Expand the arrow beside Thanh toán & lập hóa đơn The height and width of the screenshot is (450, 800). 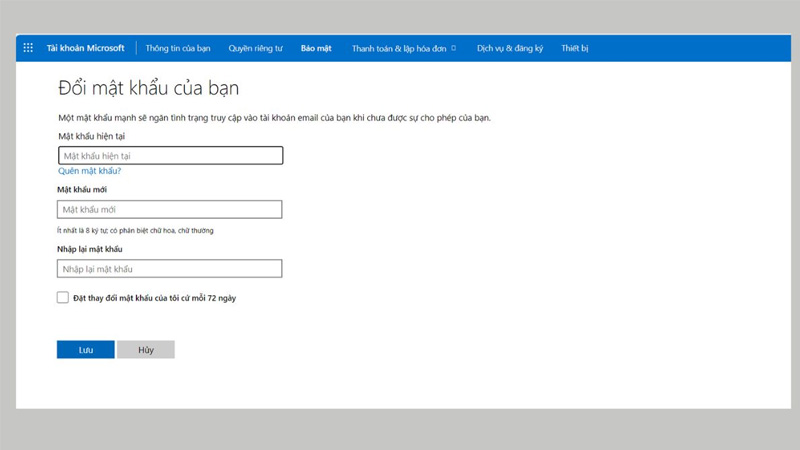coord(454,48)
